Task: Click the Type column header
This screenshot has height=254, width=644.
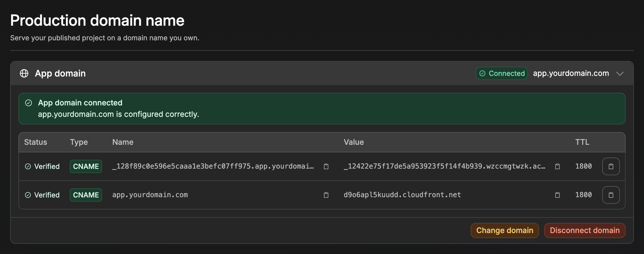Action: tap(79, 142)
